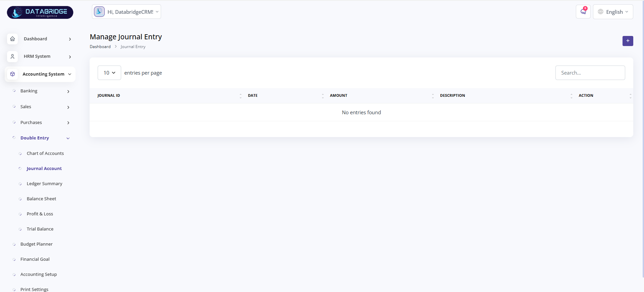Viewport: 644px width, 292px height.
Task: Click the AMOUNT column header
Action: click(x=339, y=96)
